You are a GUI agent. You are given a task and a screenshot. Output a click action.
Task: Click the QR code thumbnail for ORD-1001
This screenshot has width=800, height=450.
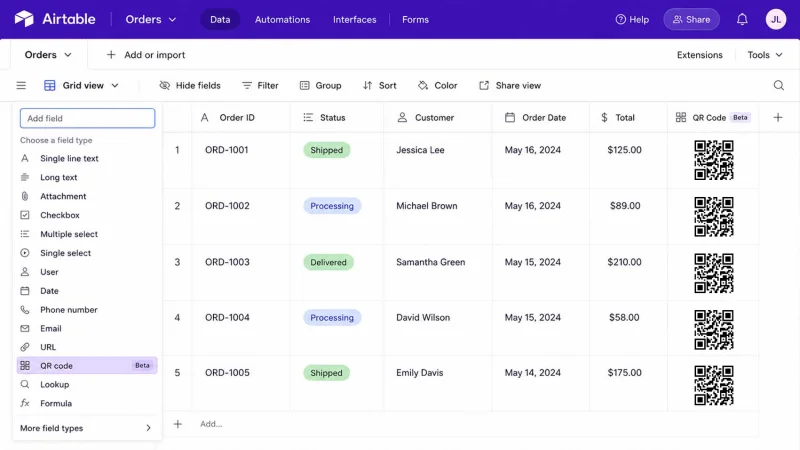coord(713,160)
